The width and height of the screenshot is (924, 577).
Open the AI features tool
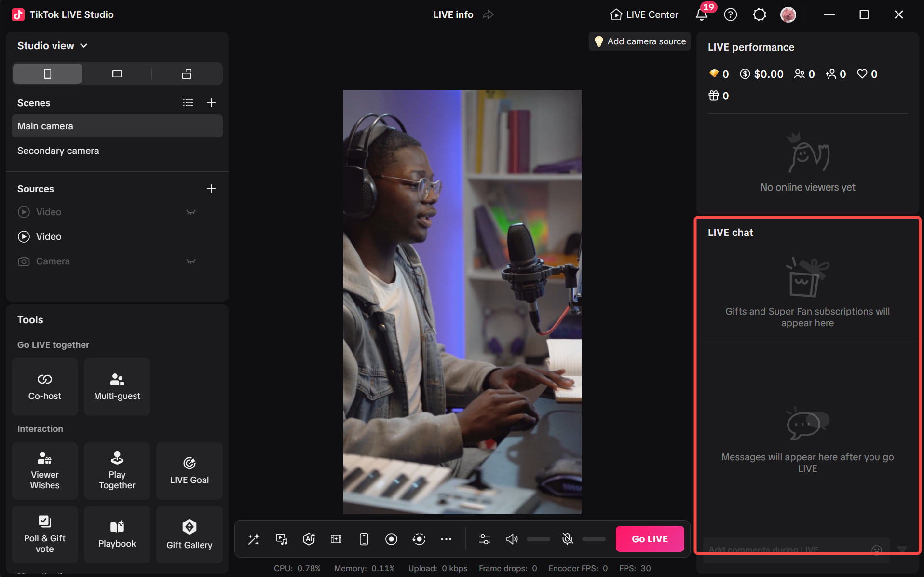click(x=309, y=539)
